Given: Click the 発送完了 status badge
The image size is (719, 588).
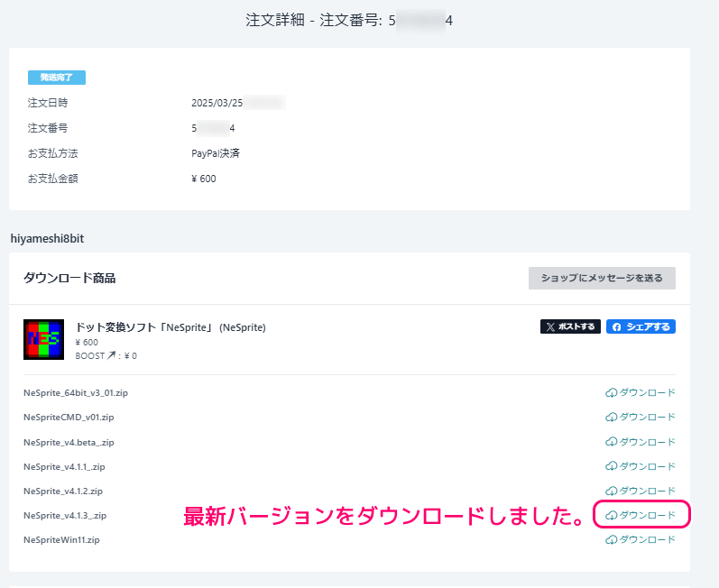Looking at the screenshot, I should click(x=57, y=78).
